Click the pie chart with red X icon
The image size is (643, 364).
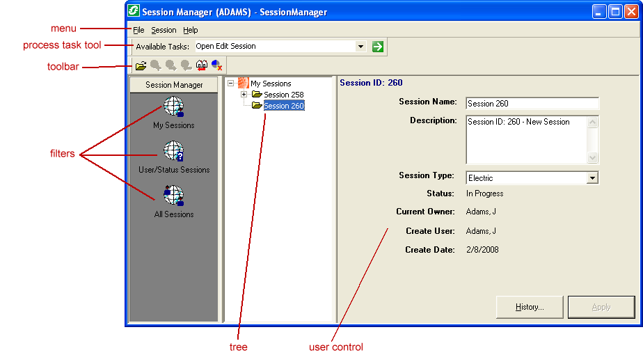pos(217,65)
